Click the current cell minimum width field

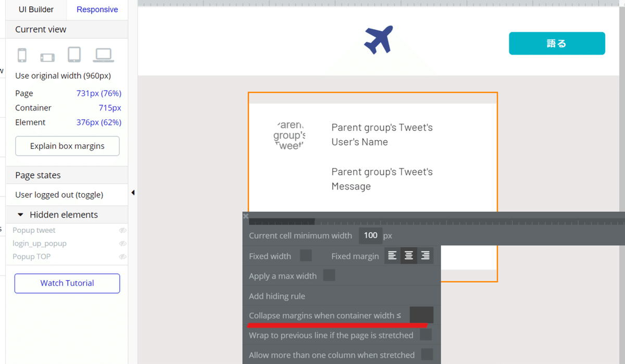370,235
